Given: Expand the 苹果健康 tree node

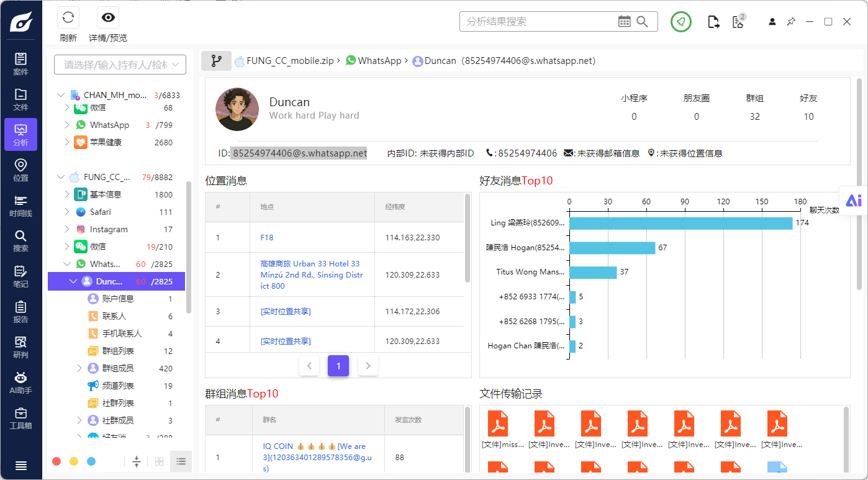Looking at the screenshot, I should tap(67, 142).
